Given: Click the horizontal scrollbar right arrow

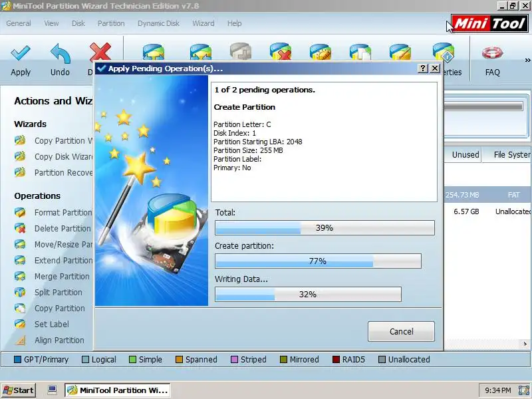Looking at the screenshot, I should [525, 344].
